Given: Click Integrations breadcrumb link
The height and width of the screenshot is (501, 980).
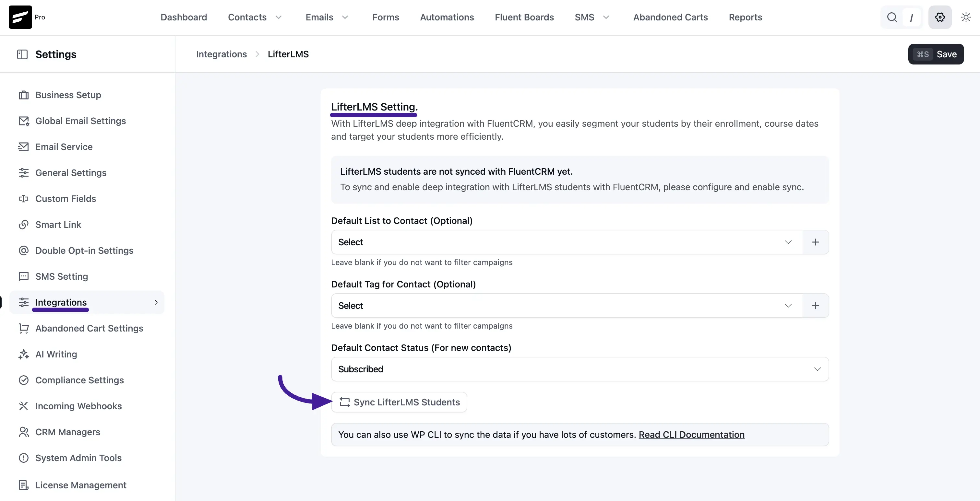Looking at the screenshot, I should point(221,54).
